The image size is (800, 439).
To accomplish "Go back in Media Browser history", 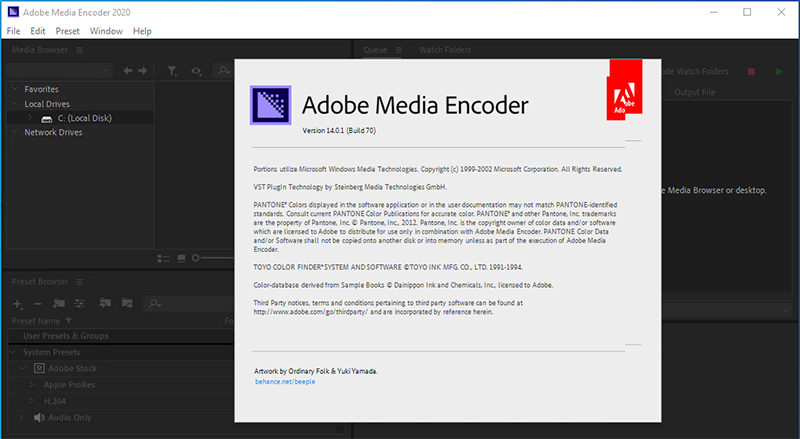I will coord(128,71).
